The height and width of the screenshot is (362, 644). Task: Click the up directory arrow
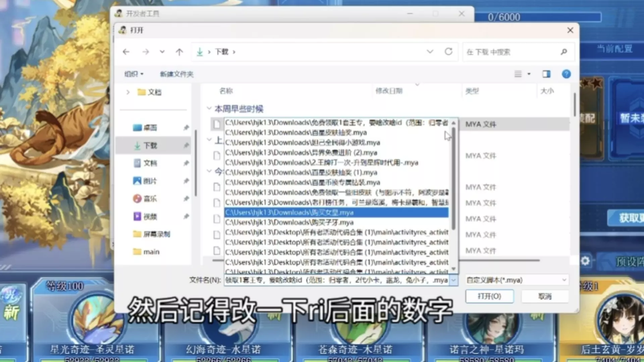(179, 52)
